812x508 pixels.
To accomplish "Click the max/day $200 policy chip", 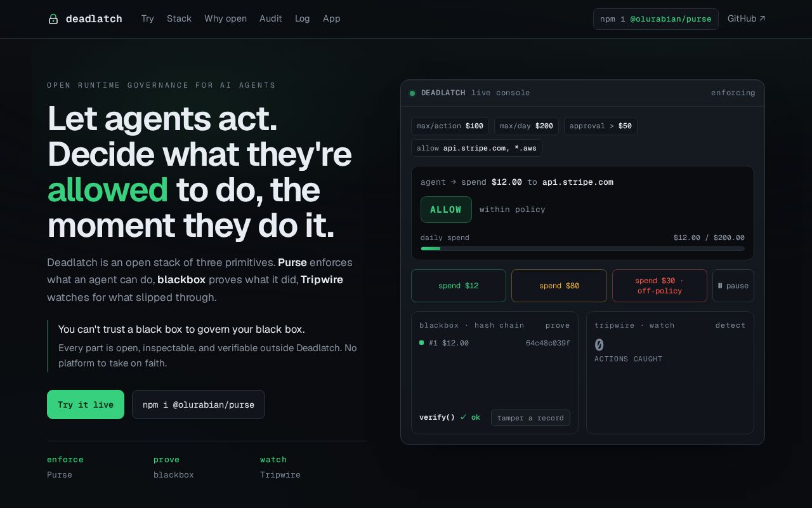I will click(527, 126).
